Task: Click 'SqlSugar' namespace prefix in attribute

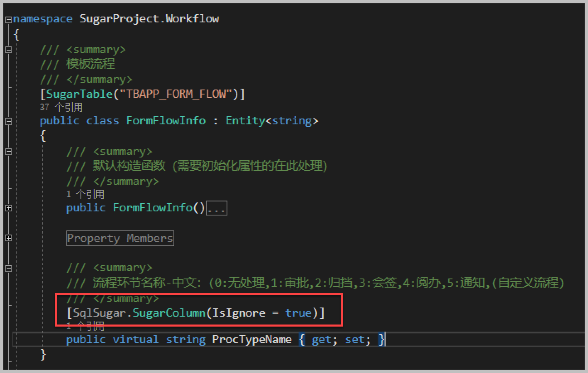Action: pos(99,313)
